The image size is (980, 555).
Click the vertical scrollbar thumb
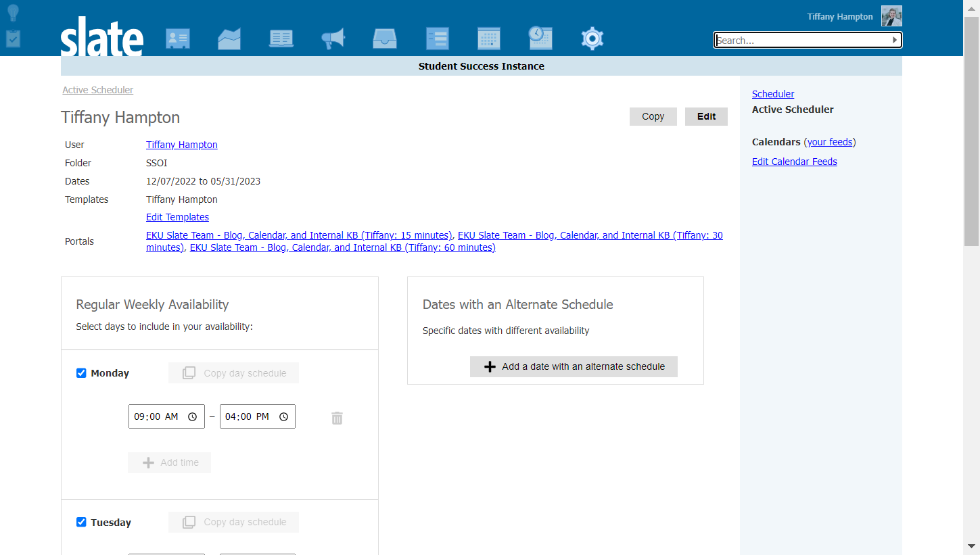(971, 132)
